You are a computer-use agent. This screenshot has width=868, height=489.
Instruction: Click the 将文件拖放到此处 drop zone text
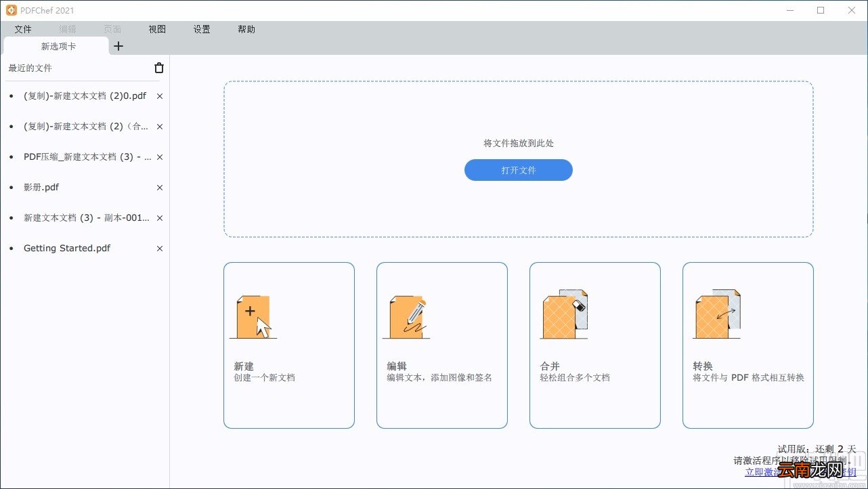[519, 144]
